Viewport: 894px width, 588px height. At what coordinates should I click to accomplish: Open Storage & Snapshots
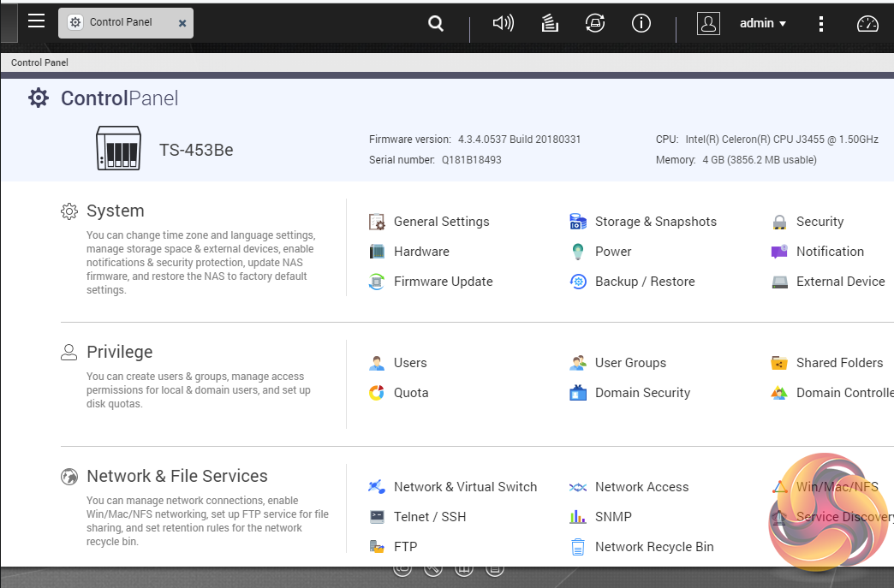[x=655, y=222]
